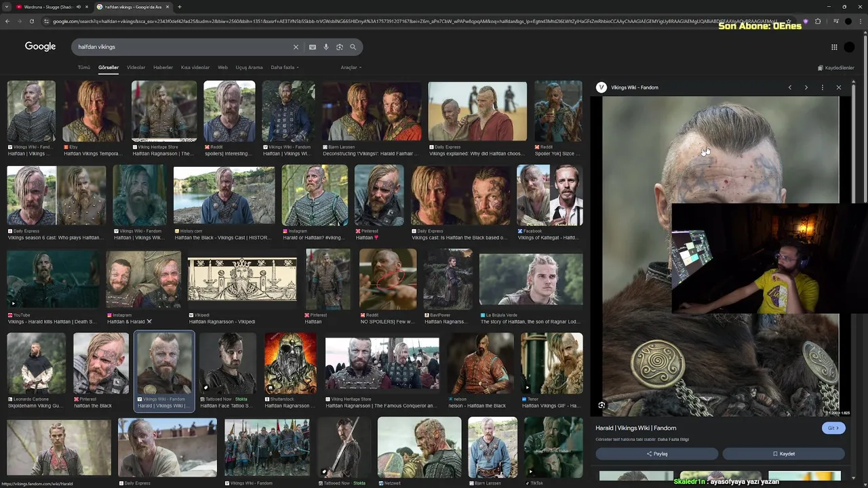The width and height of the screenshot is (868, 488).
Task: Click the Git button to visit page
Action: pos(833,428)
